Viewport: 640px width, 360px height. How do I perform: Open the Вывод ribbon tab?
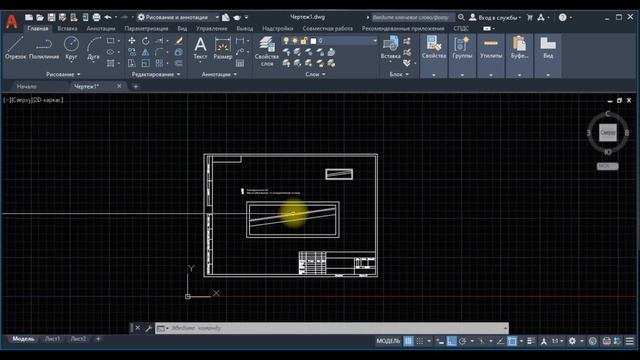[x=244, y=29]
